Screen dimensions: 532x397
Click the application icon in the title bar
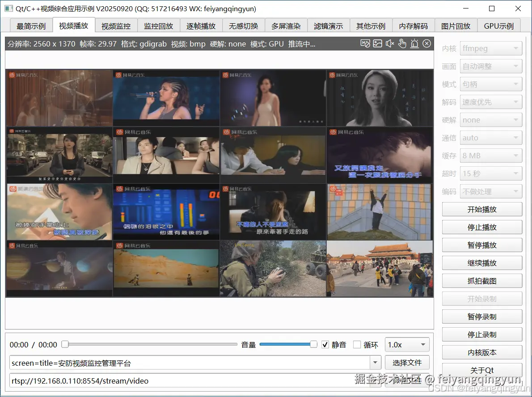coord(9,8)
